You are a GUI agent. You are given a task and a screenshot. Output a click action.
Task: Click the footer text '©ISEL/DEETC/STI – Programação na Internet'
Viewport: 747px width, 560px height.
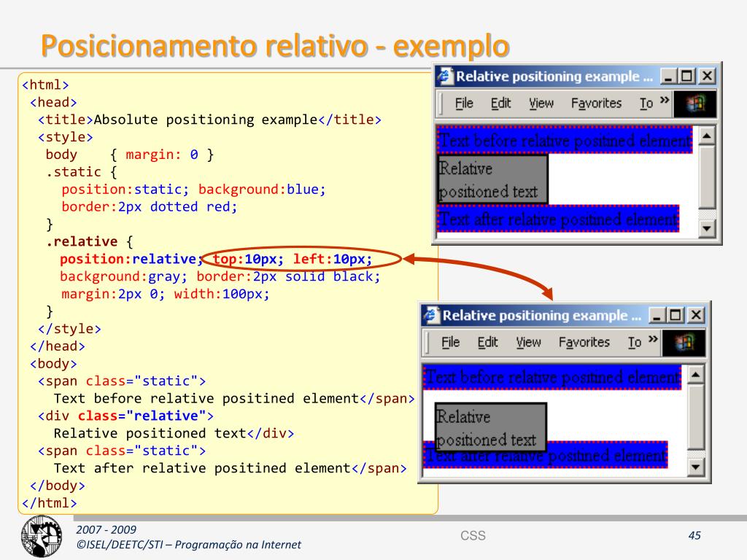point(189,544)
